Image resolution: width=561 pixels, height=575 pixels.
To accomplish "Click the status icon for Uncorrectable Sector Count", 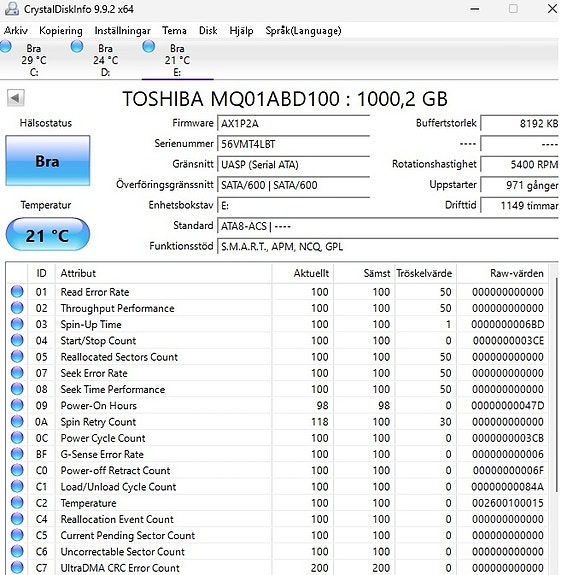I will [17, 551].
